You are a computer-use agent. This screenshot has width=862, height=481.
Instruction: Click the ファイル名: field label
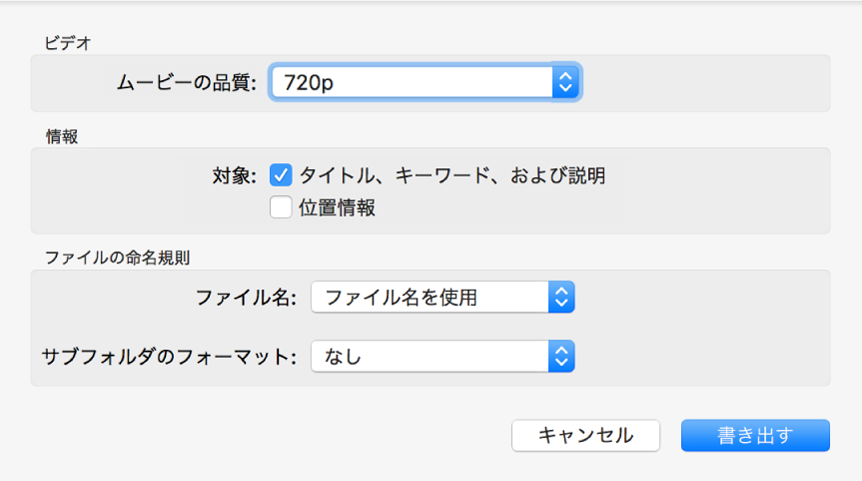coord(246,297)
